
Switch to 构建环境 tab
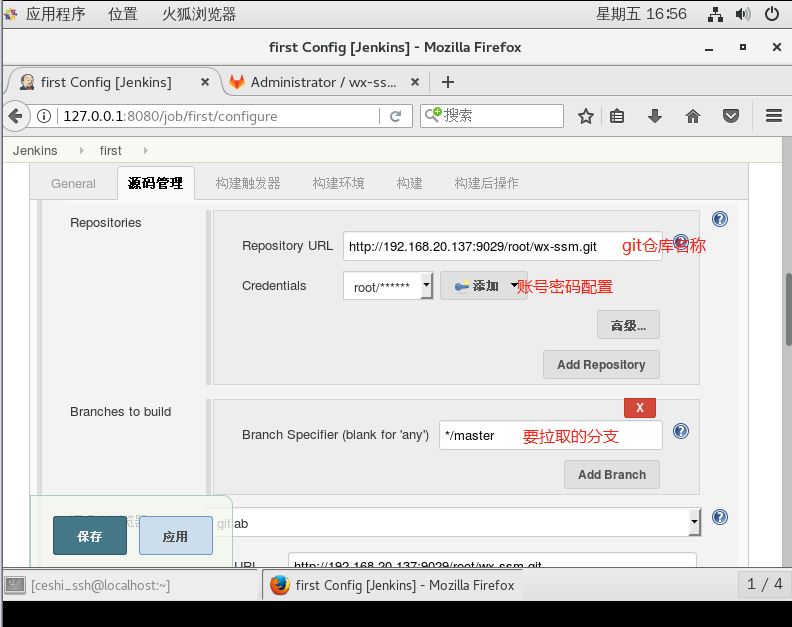coord(338,183)
